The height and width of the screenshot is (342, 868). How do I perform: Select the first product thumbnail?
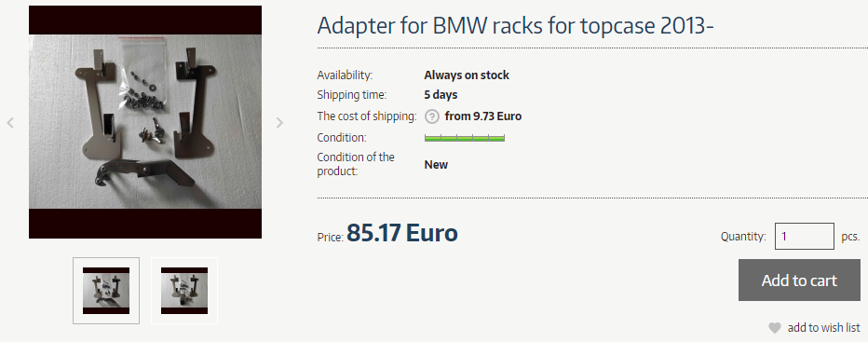coord(106,291)
